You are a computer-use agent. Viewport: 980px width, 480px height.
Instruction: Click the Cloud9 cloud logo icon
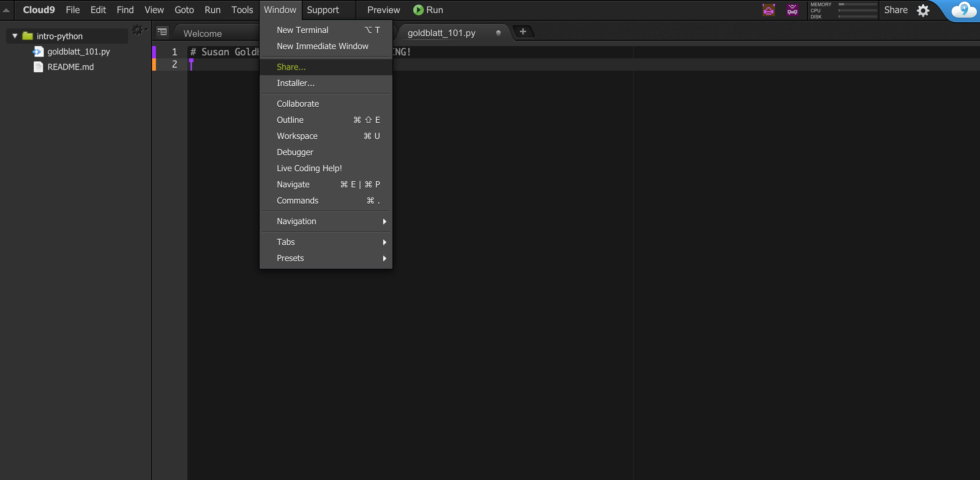pos(964,10)
